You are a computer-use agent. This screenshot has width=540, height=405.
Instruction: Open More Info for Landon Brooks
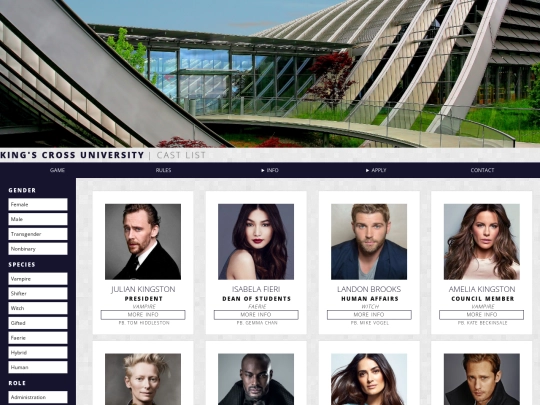click(x=369, y=315)
